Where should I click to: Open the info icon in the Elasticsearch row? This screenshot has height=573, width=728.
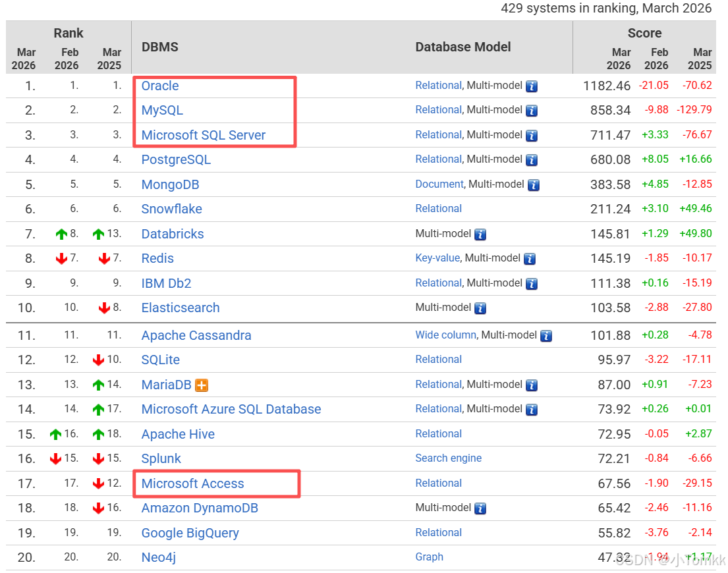click(x=480, y=308)
